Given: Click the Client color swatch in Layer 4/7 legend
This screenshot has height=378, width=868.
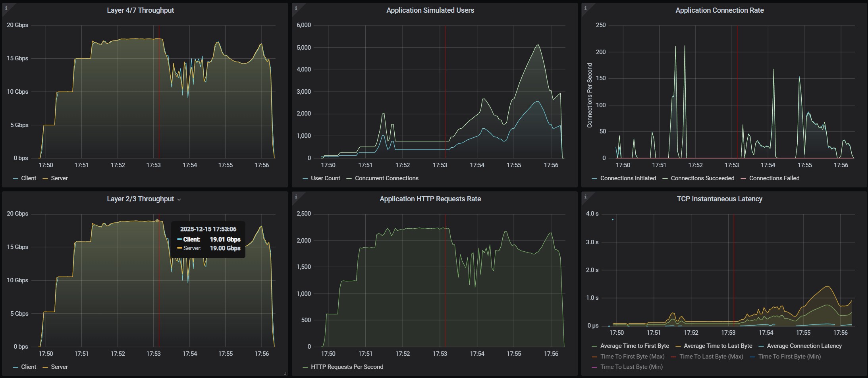Looking at the screenshot, I should pyautogui.click(x=15, y=179).
